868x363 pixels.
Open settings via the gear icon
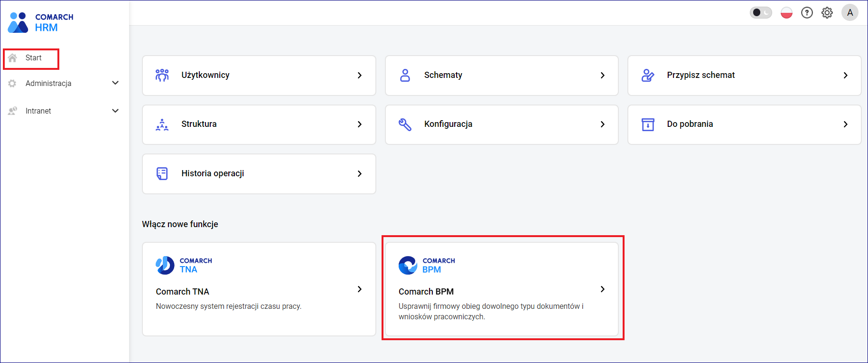(x=827, y=13)
